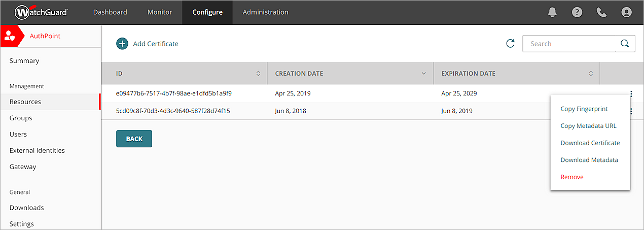Viewport: 644px width, 230px height.
Task: Click the refresh certificates icon
Action: [x=511, y=44]
